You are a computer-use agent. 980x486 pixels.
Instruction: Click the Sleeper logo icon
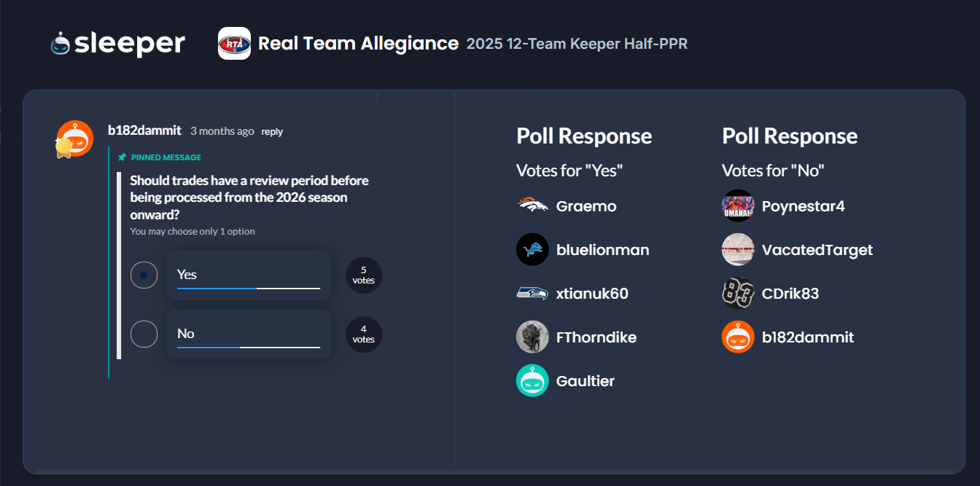tap(61, 44)
